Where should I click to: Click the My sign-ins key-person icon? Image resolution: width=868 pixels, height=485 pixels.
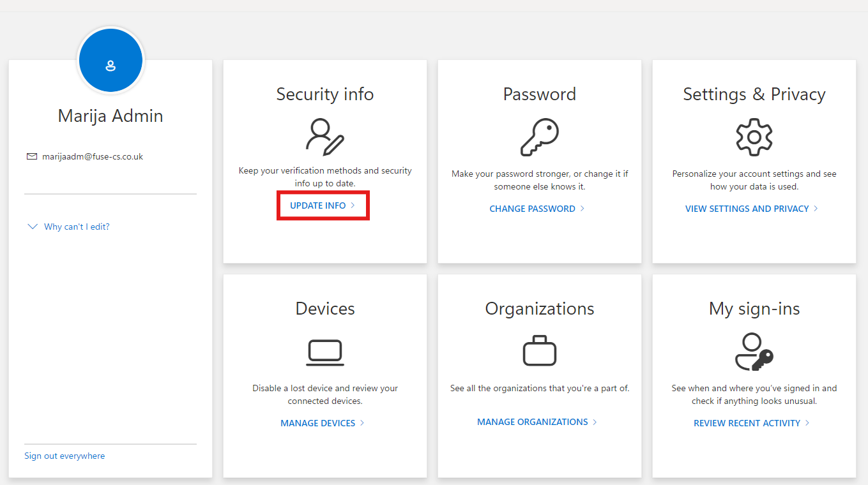click(x=754, y=350)
